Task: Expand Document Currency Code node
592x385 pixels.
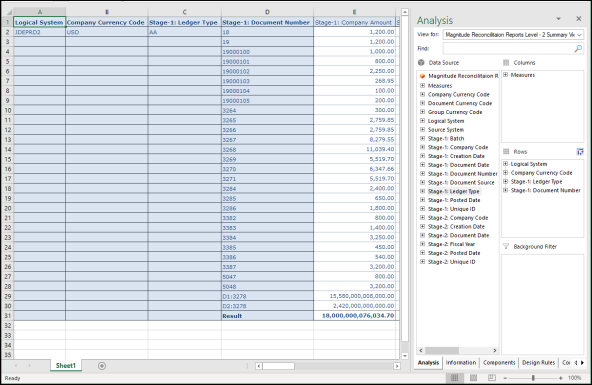Action: (422, 103)
